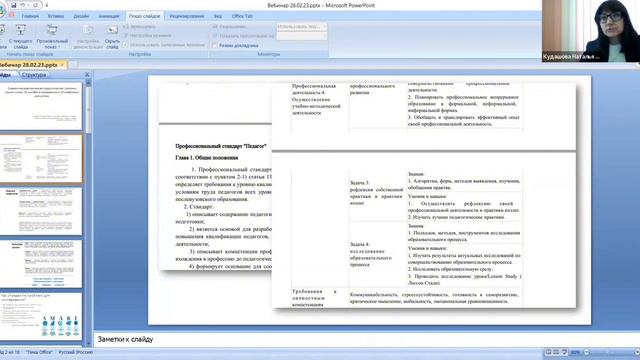The height and width of the screenshot is (360, 640).
Task: Open the 'Показать презентацию на' monitor dropdown
Action: point(302,36)
